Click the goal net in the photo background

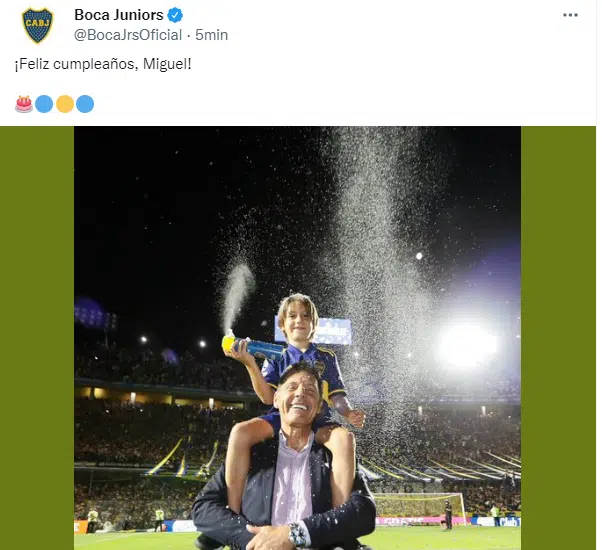pos(419,505)
